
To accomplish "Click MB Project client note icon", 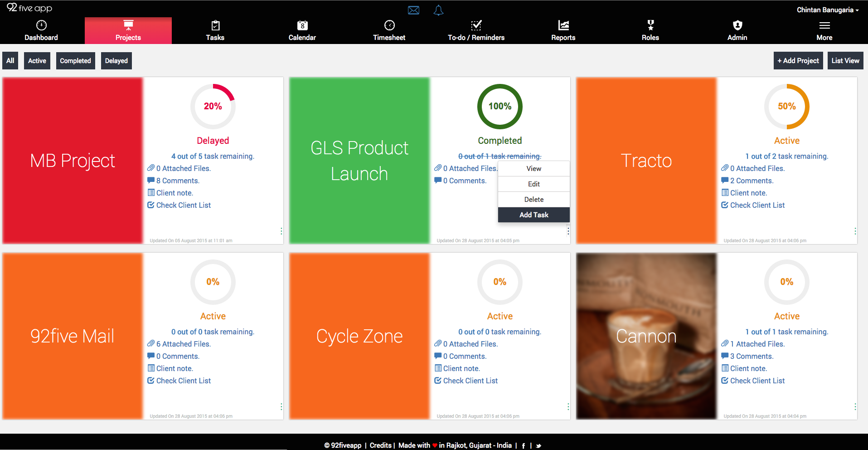I will (151, 193).
